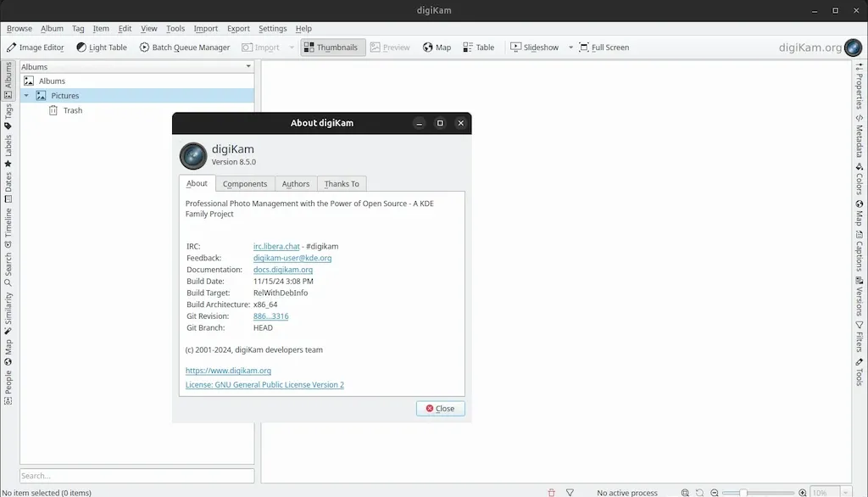Click the Import toolbar button
This screenshot has width=868, height=497.
261,47
